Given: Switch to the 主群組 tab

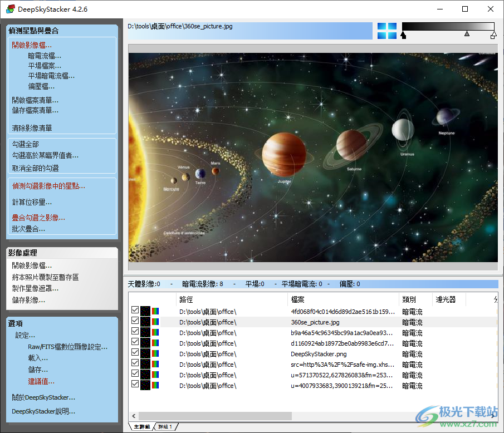Looking at the screenshot, I should pos(142,426).
